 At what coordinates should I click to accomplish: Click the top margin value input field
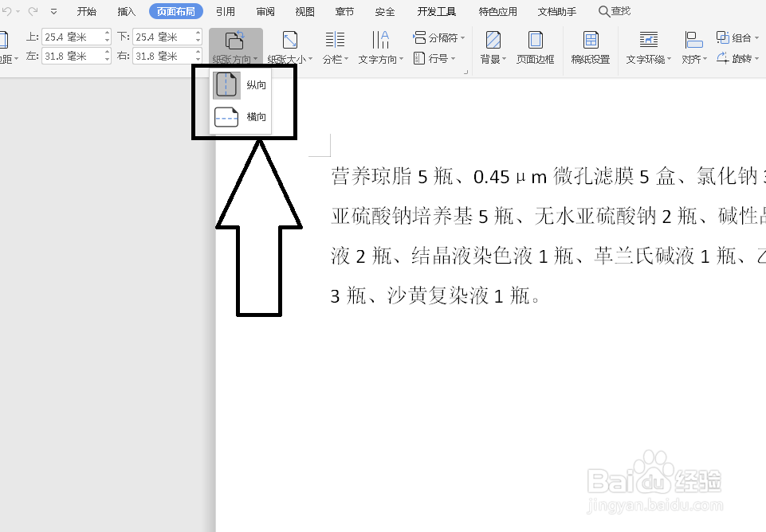tap(72, 36)
